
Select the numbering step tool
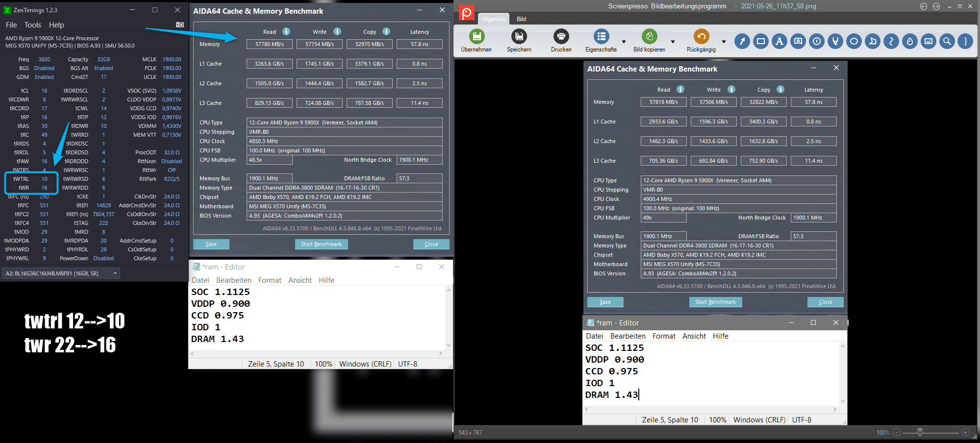click(x=817, y=41)
